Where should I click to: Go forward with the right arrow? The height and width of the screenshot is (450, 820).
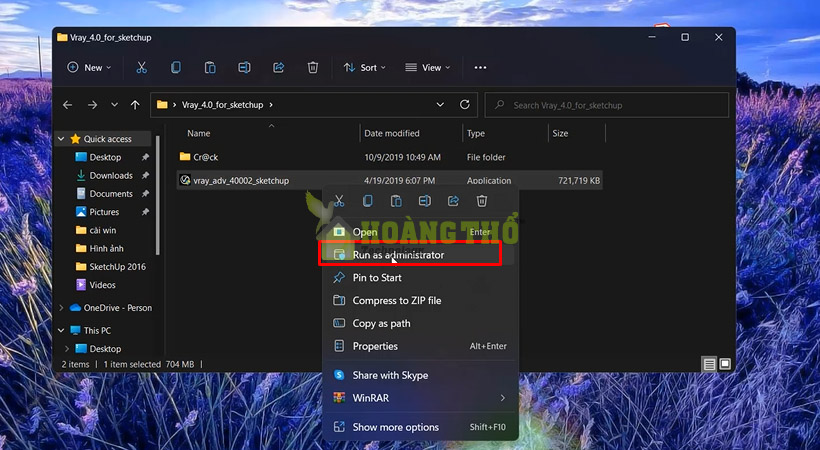click(93, 105)
